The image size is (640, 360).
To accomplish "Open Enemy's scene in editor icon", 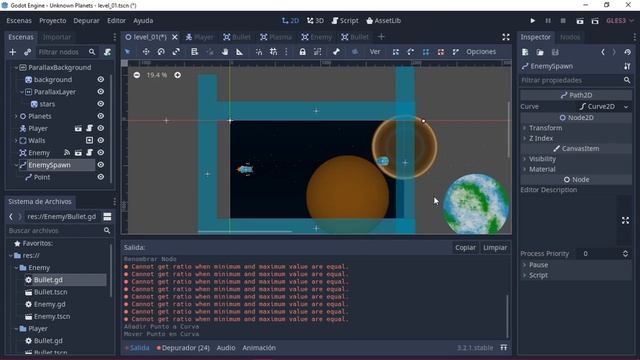I will (x=78, y=153).
